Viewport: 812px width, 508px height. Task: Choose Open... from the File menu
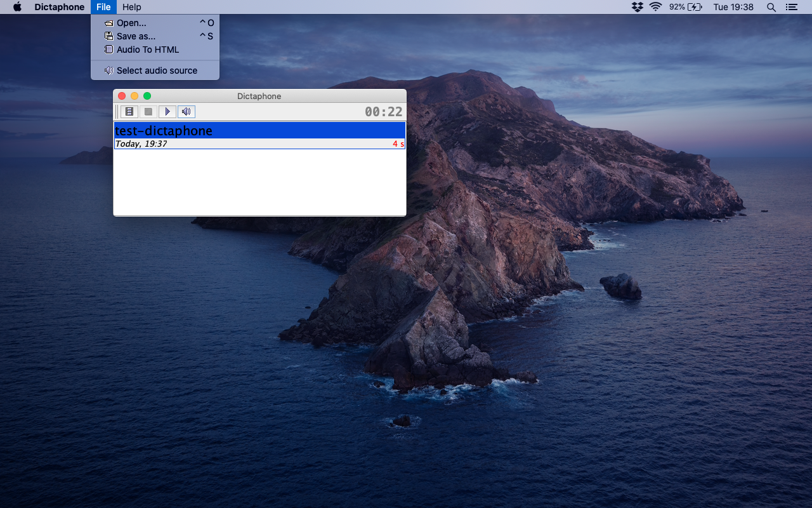click(x=131, y=23)
